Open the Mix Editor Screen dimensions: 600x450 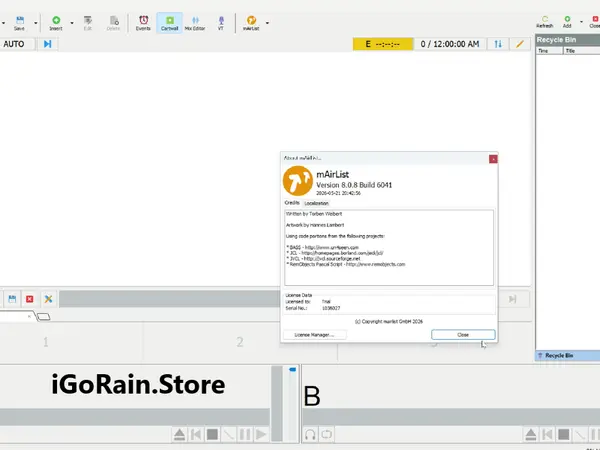(195, 23)
